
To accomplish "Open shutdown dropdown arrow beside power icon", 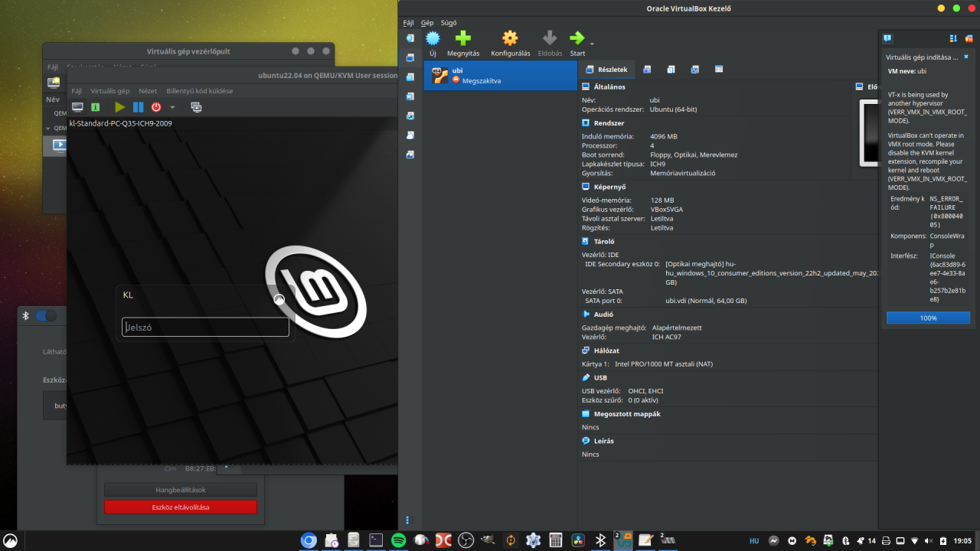I will [x=172, y=107].
